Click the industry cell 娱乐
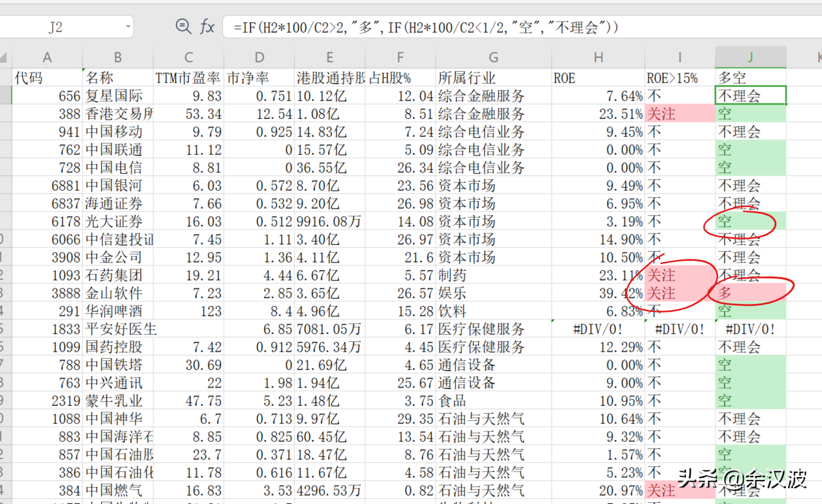Viewport: 822px width, 504px height. [494, 293]
